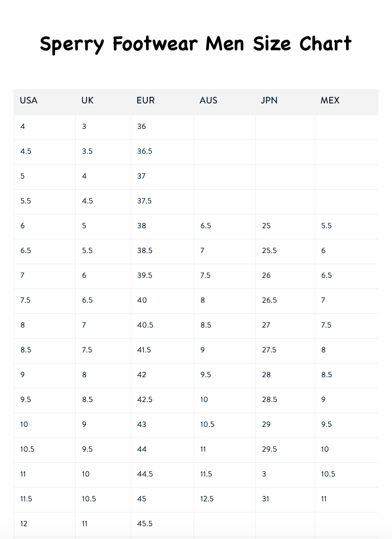Click the EUR 41.5 cell
Screen dimensions: 392x539
144,350
